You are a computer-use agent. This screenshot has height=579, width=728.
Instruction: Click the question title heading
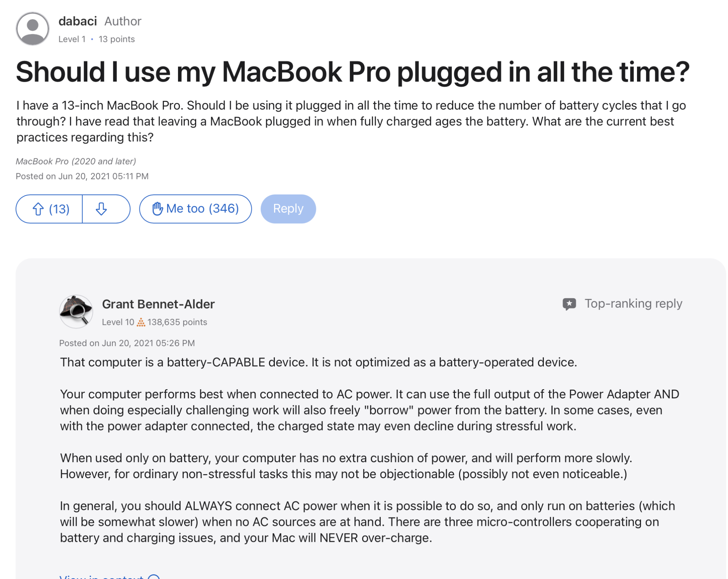pyautogui.click(x=352, y=72)
